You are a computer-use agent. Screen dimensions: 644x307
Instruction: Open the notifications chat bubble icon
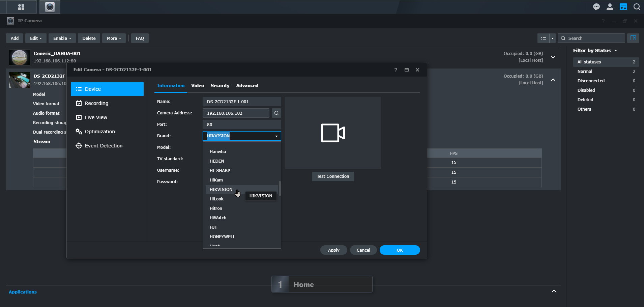pos(596,7)
